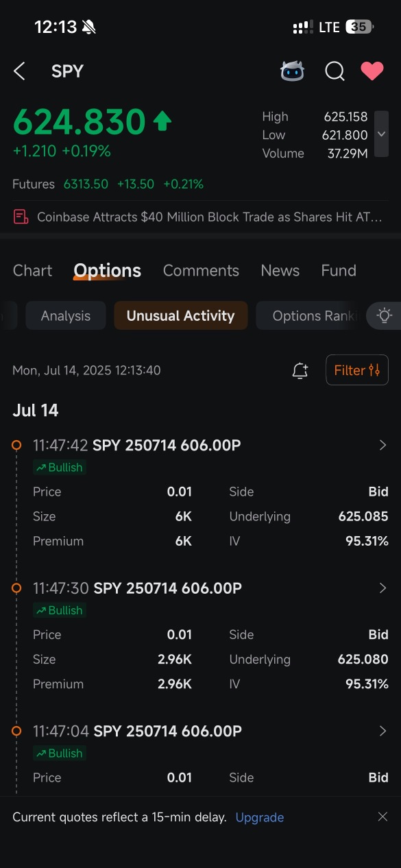The height and width of the screenshot is (868, 401).
Task: Toggle the pink heart favorite icon
Action: [372, 71]
